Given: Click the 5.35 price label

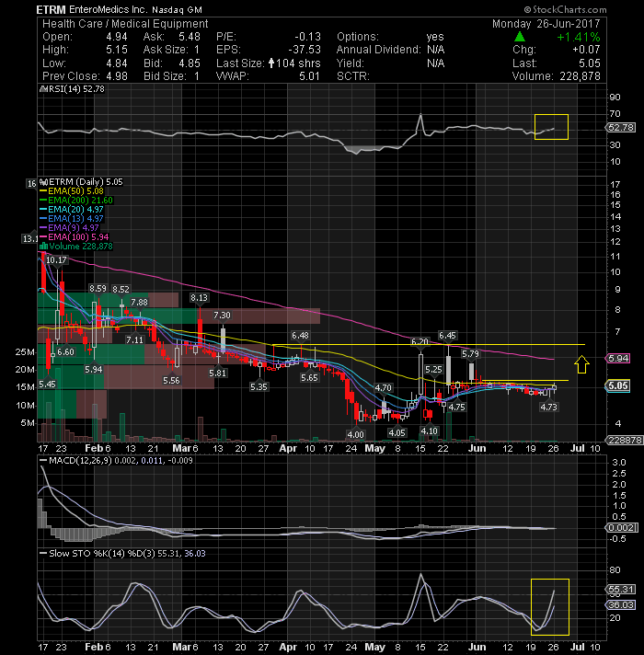Looking at the screenshot, I should point(259,387).
